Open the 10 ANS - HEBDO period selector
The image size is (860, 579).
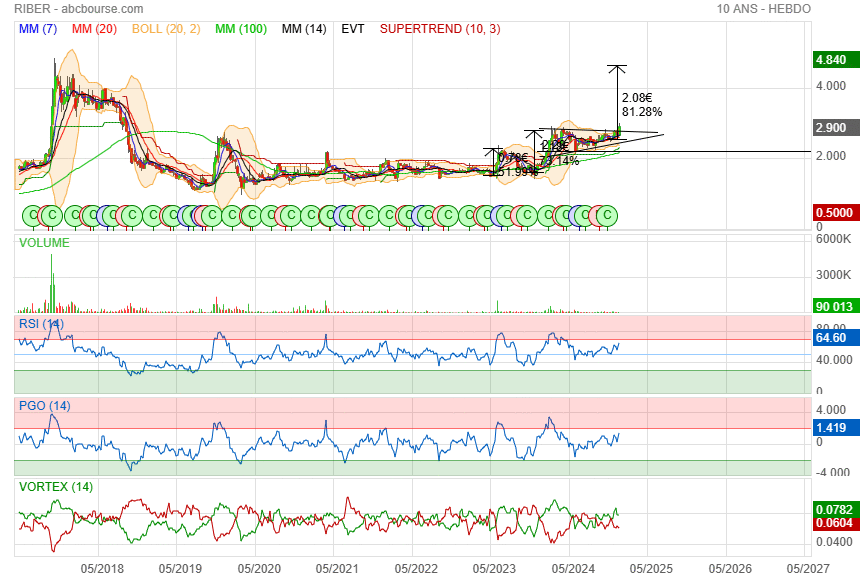tap(763, 9)
